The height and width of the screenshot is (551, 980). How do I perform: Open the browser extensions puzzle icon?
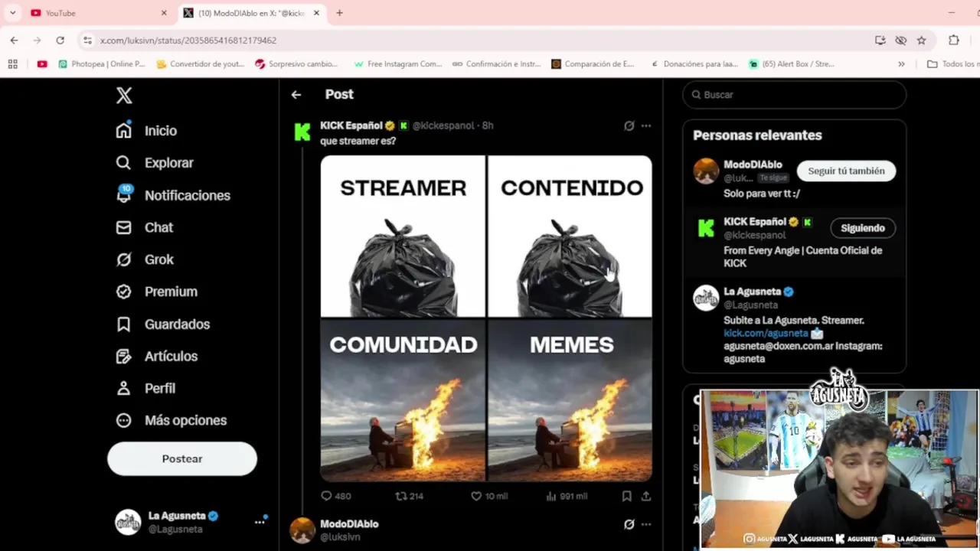coord(953,41)
